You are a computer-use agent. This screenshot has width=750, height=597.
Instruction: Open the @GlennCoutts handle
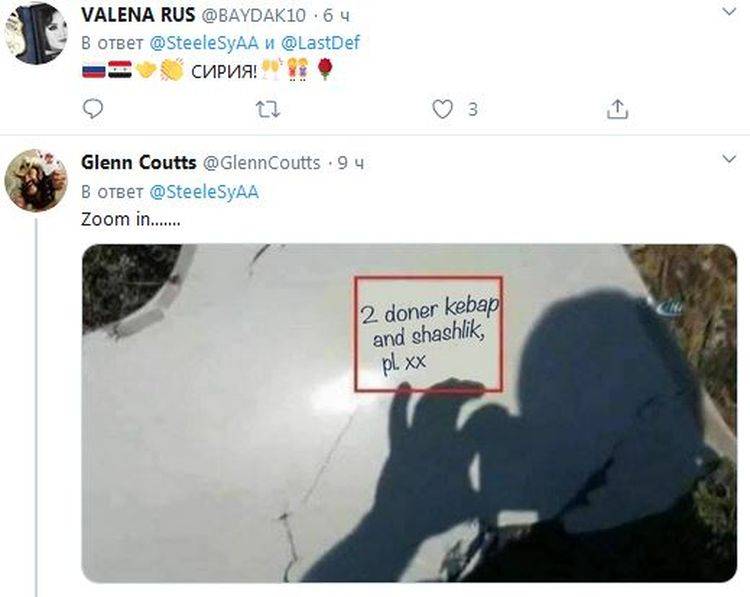click(262, 163)
